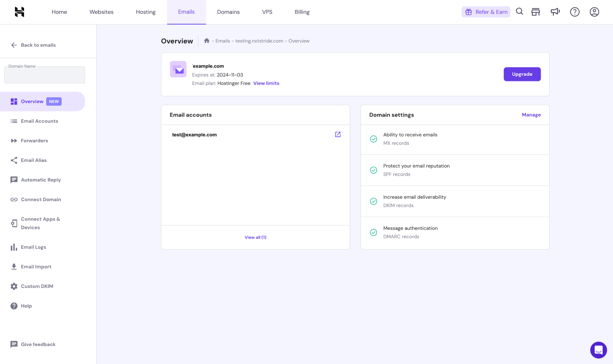
Task: Click Manage in Domain settings panel
Action: (x=531, y=115)
